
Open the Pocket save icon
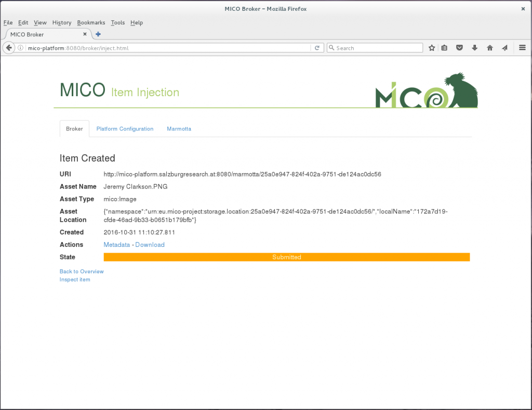point(459,47)
